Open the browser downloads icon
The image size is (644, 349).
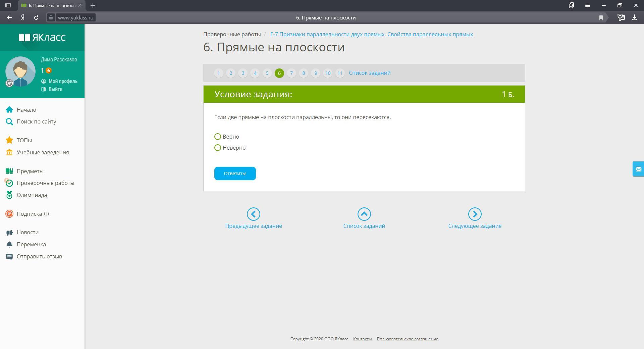click(x=635, y=17)
